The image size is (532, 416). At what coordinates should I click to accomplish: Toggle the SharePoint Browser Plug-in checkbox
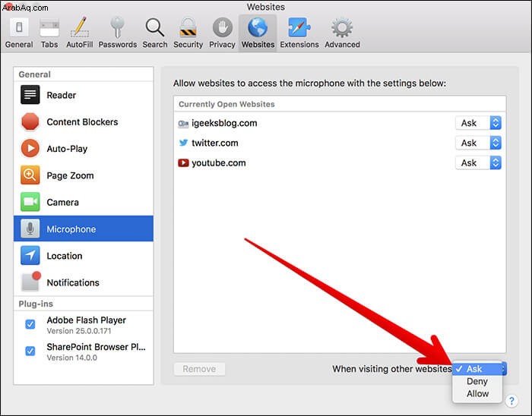30,351
